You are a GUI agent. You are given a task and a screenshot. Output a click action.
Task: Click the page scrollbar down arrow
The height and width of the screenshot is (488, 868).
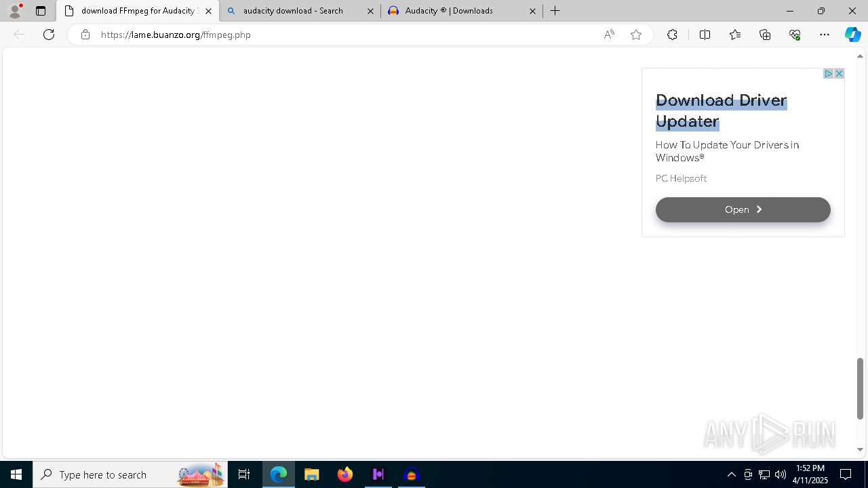click(860, 449)
